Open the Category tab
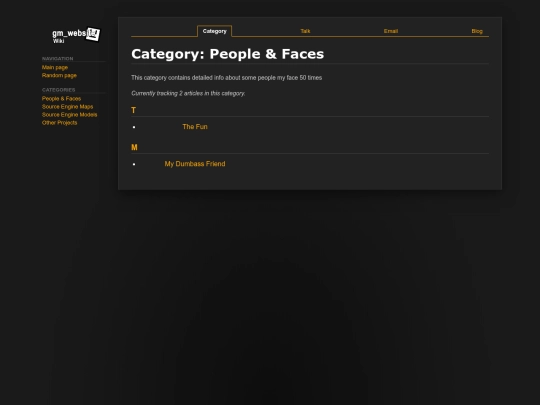The height and width of the screenshot is (405, 540). [215, 31]
